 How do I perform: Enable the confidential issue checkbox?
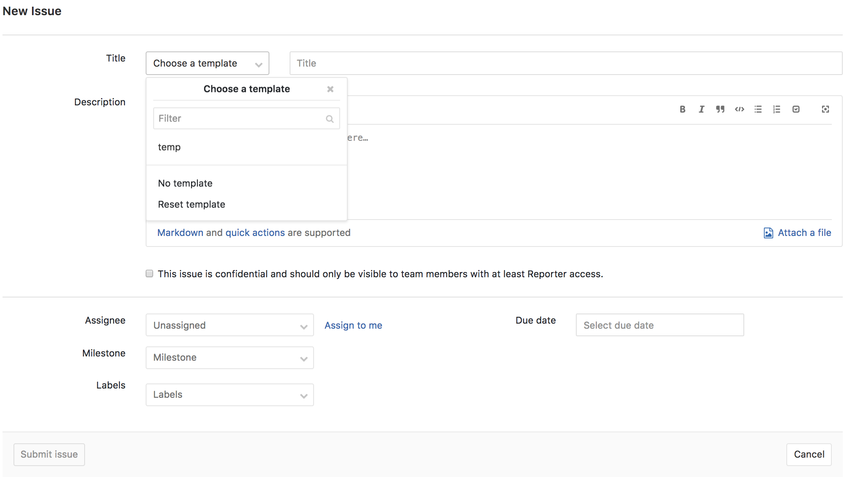[x=149, y=273]
